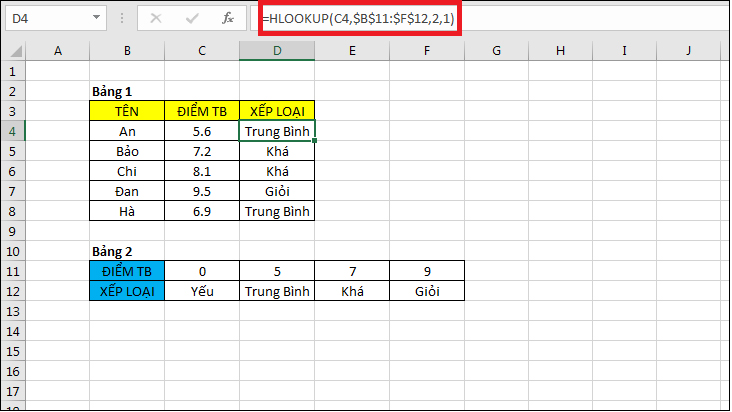
Task: Click the yellow TÊN header cell
Action: tap(127, 111)
